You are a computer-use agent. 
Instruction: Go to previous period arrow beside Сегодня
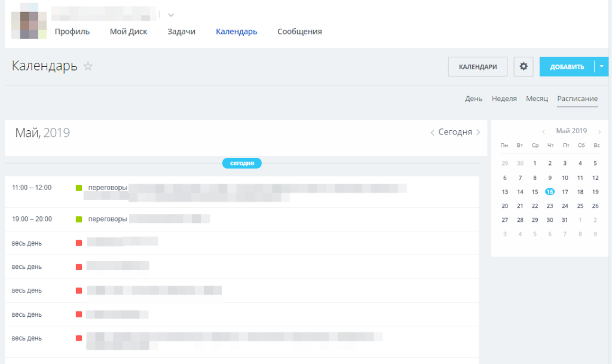pyautogui.click(x=432, y=133)
